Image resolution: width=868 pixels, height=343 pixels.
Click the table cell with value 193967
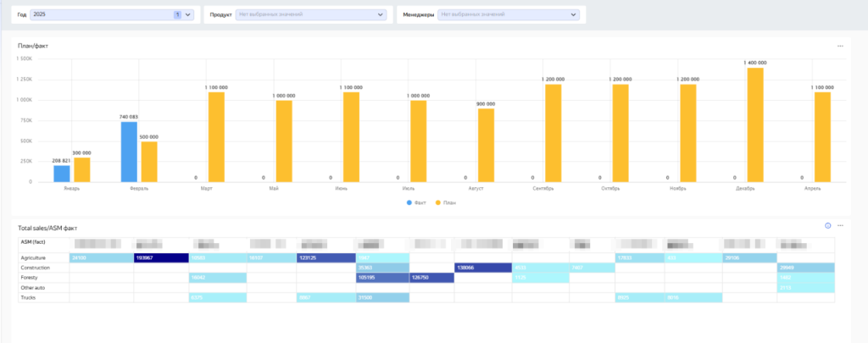click(160, 257)
